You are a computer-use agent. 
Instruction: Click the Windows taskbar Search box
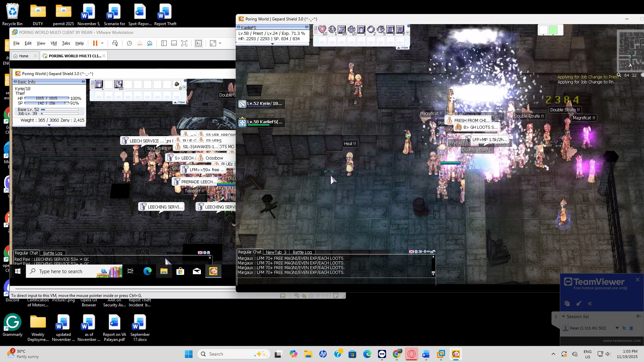[234, 354]
